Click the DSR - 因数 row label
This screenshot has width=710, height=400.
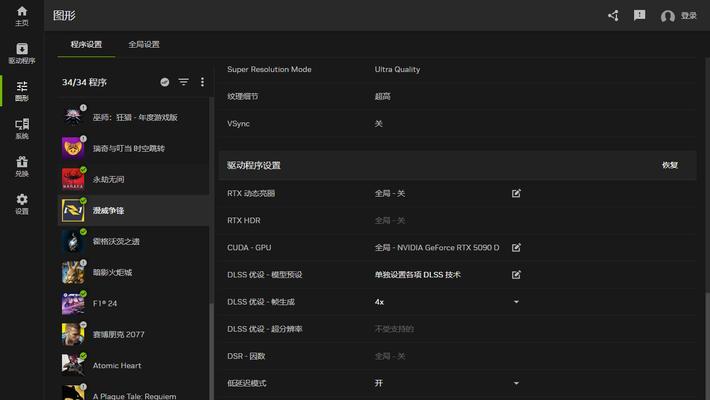coord(246,356)
